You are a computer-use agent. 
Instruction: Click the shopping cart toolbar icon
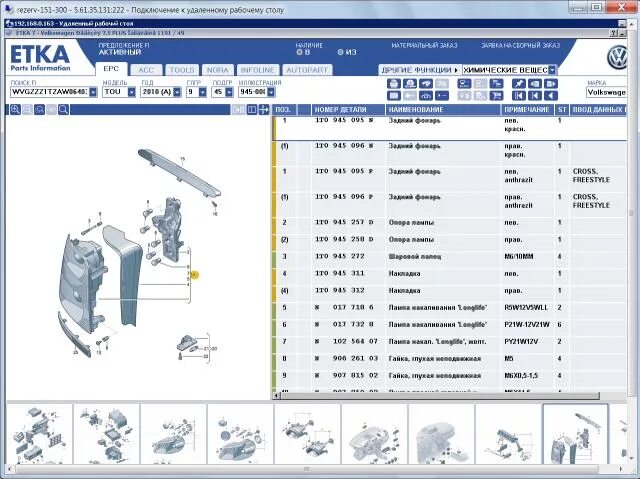click(496, 96)
